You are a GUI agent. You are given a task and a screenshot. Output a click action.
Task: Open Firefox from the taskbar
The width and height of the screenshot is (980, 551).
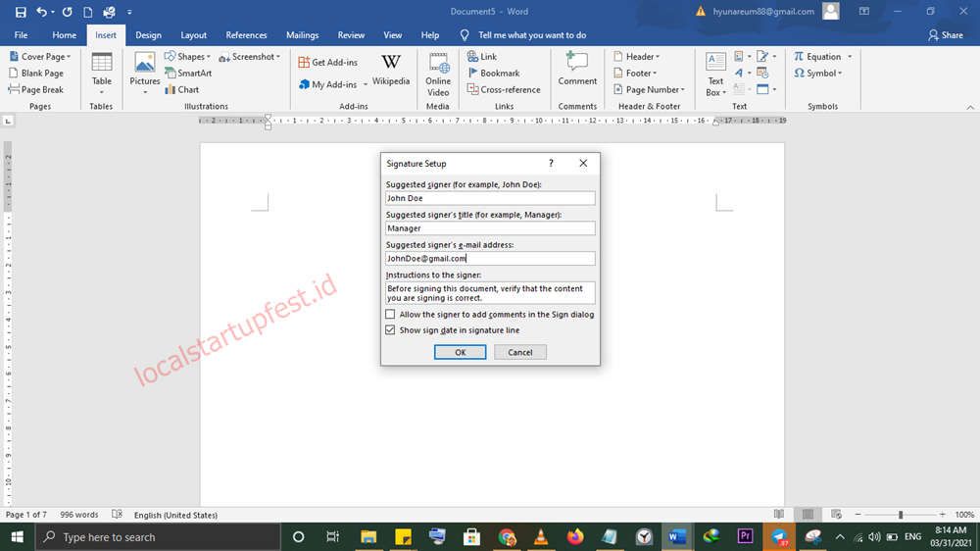coord(575,536)
